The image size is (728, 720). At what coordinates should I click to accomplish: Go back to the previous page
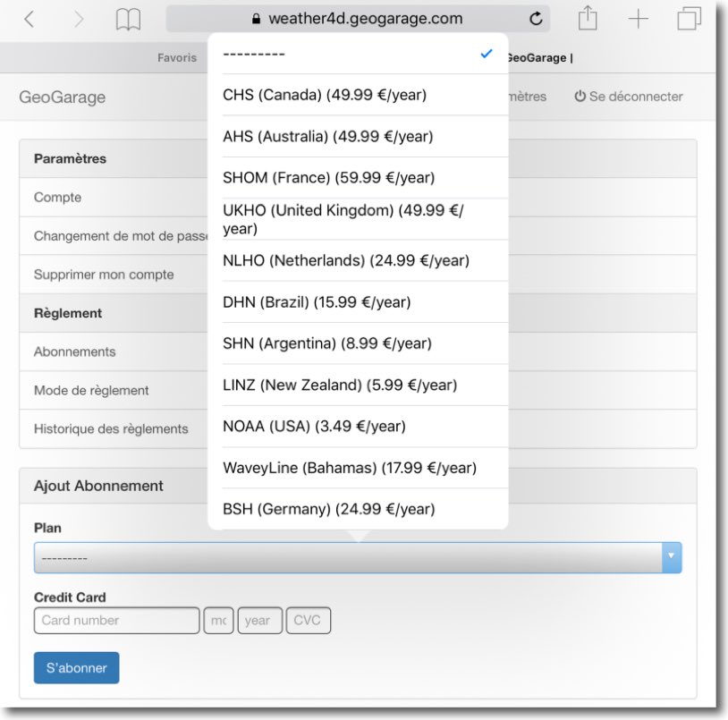pyautogui.click(x=30, y=19)
